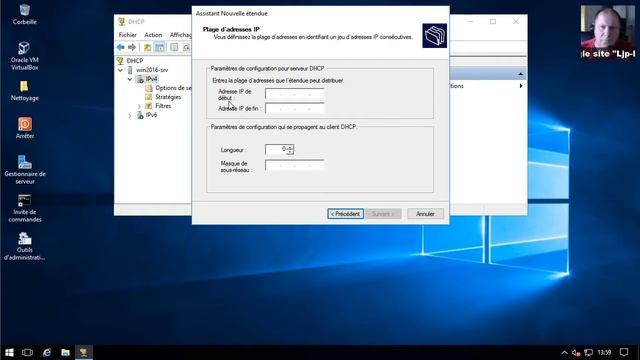Open the Affichage menu

(180, 35)
